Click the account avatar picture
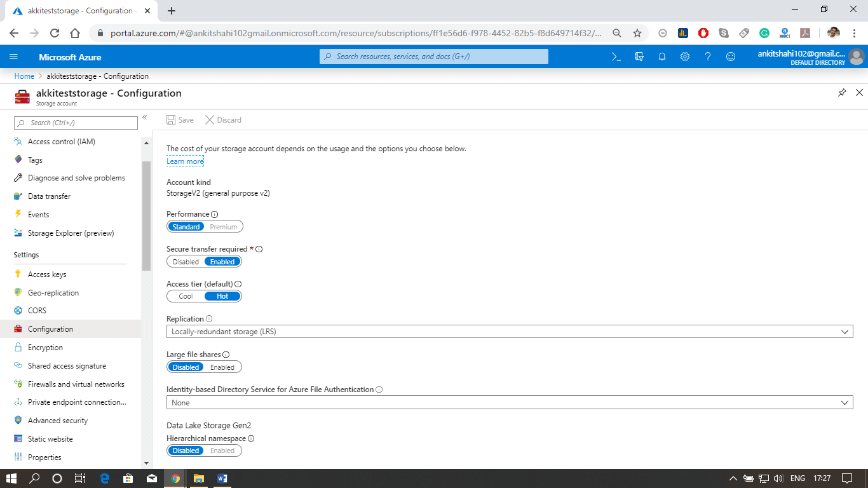The height and width of the screenshot is (488, 868). point(856,57)
